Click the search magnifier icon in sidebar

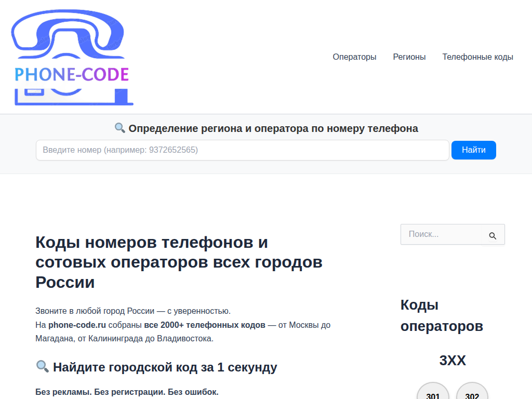pyautogui.click(x=492, y=234)
